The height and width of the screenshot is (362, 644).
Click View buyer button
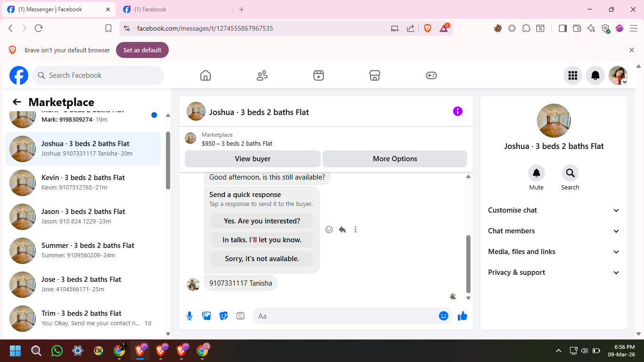pyautogui.click(x=253, y=159)
